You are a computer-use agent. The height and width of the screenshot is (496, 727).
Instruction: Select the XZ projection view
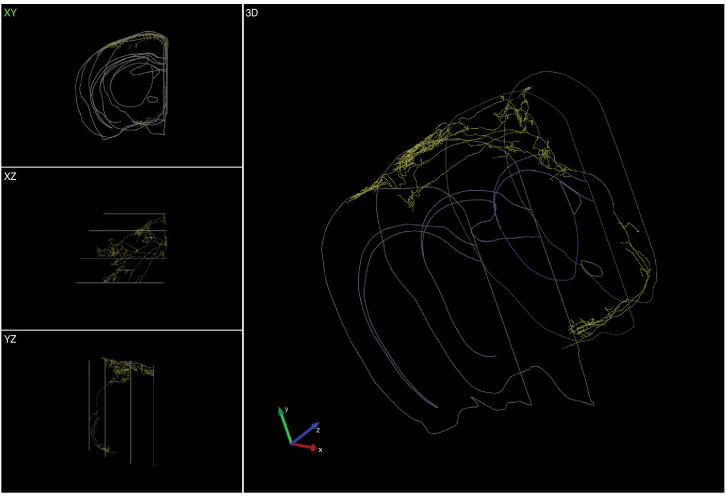[121, 248]
